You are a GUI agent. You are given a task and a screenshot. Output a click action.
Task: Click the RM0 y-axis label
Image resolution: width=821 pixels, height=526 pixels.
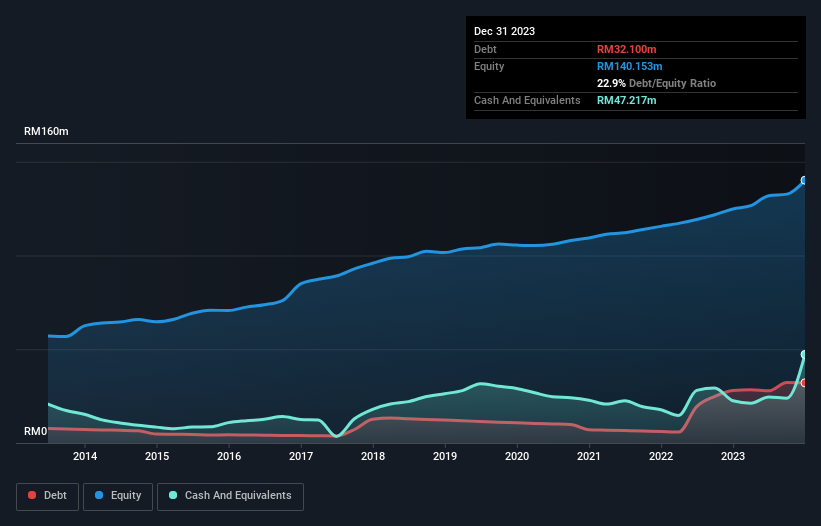pos(36,431)
